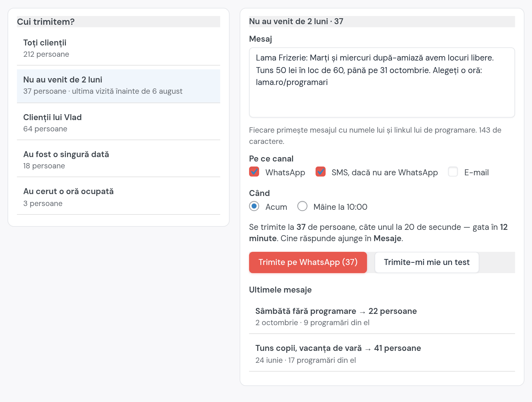Click the bold Mesaje link text
This screenshot has height=402, width=532.
point(387,238)
